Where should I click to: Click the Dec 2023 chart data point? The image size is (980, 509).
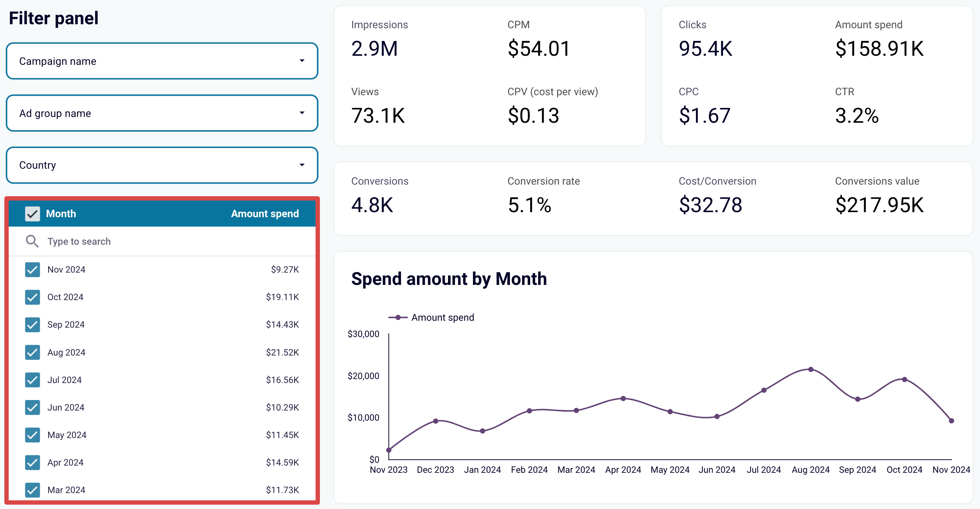436,421
